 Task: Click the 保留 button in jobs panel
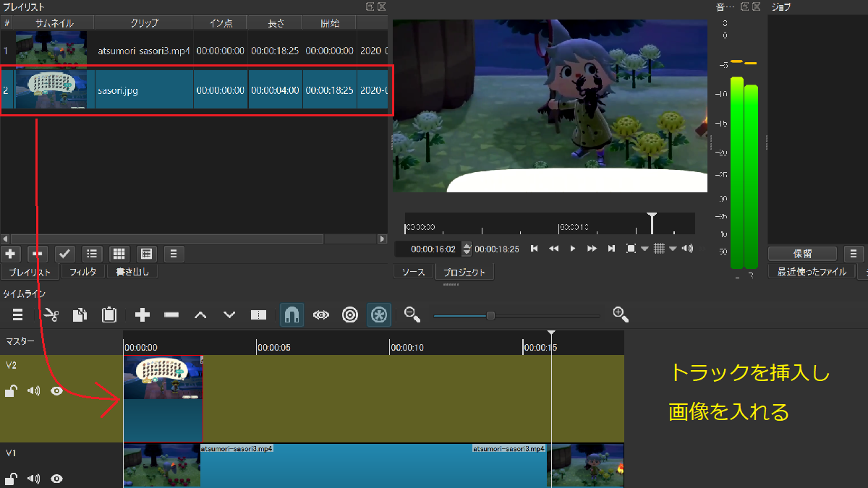(x=802, y=254)
